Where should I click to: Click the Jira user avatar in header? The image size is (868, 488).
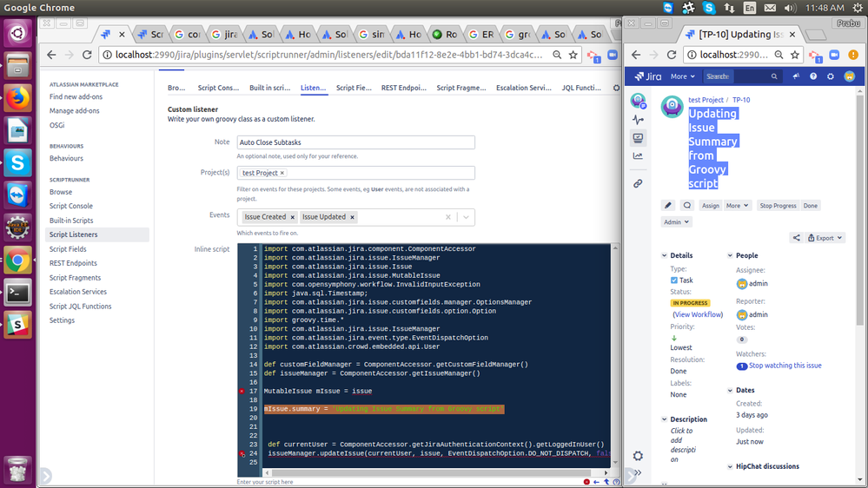[849, 76]
